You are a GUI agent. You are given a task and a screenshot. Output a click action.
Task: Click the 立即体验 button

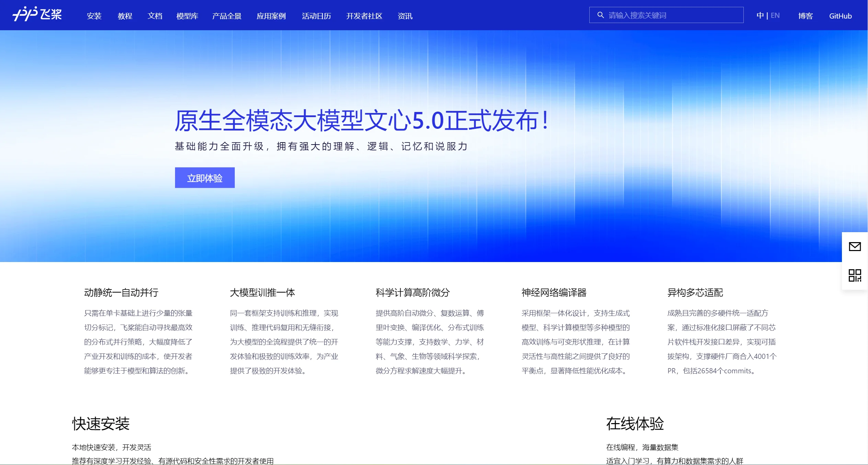point(205,178)
